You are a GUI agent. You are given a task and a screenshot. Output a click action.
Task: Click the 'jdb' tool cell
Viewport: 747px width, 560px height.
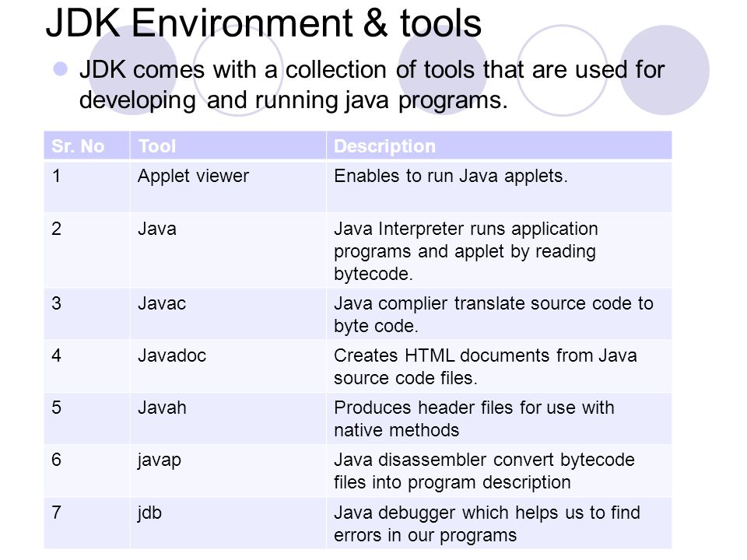pos(228,523)
